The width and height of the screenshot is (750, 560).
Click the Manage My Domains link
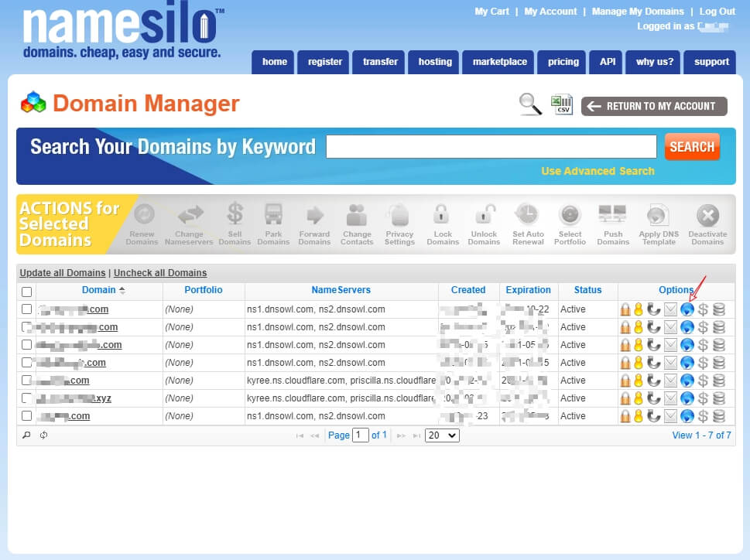coord(638,12)
